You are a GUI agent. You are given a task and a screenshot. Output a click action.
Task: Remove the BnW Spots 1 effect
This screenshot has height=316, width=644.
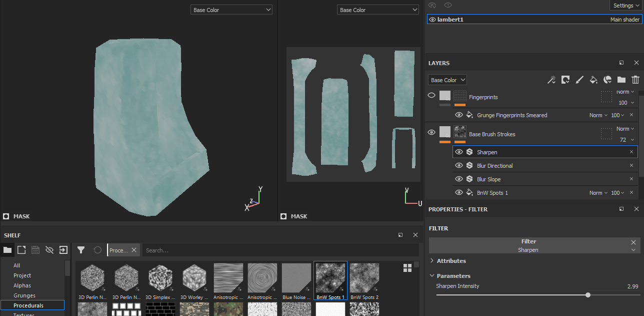631,192
